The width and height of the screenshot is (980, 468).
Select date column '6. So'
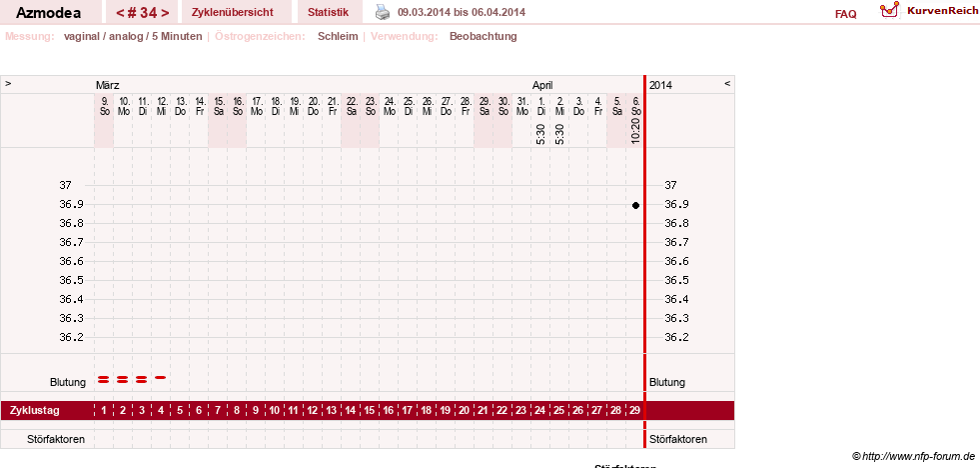coord(635,106)
